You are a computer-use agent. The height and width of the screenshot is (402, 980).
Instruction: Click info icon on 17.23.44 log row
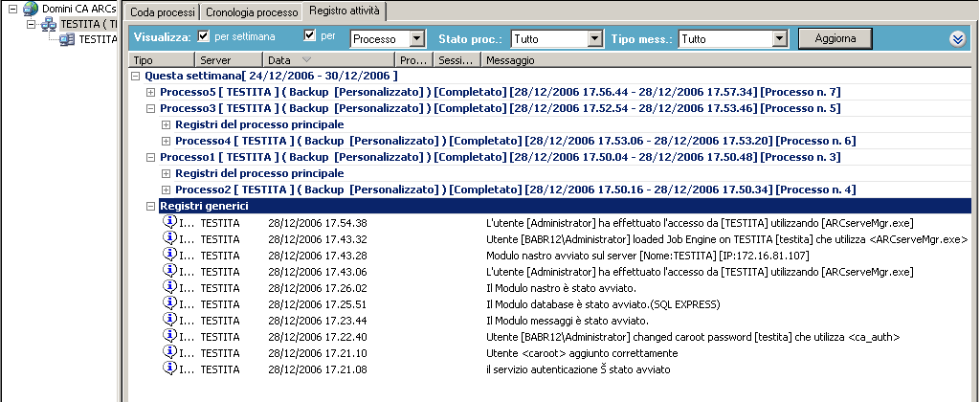pyautogui.click(x=170, y=320)
